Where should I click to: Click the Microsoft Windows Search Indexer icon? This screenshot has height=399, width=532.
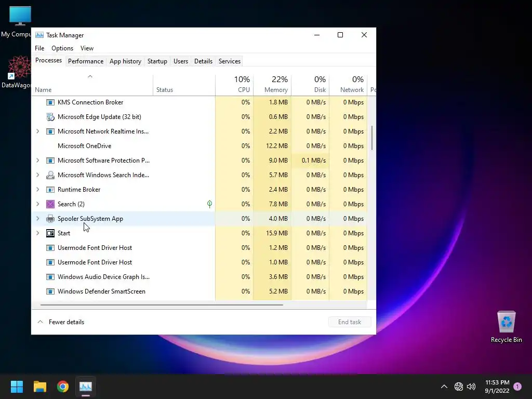tap(50, 175)
